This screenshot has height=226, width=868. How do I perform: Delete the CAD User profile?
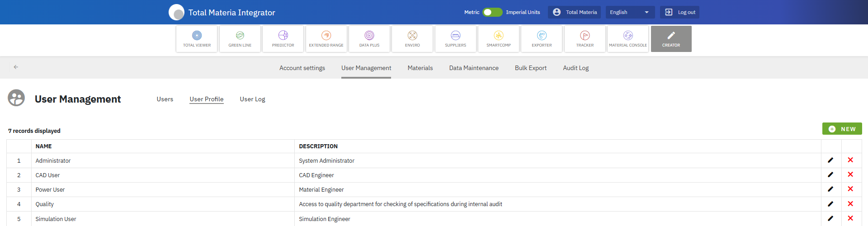[x=850, y=174]
